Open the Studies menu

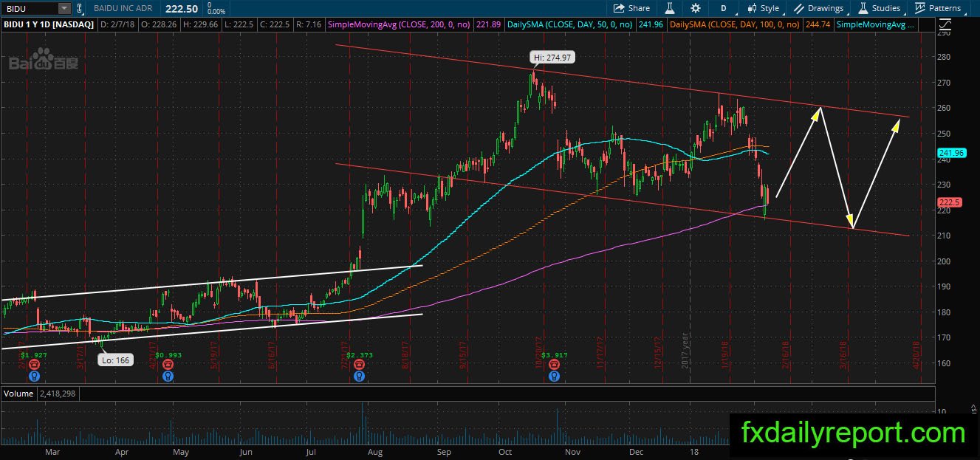879,8
